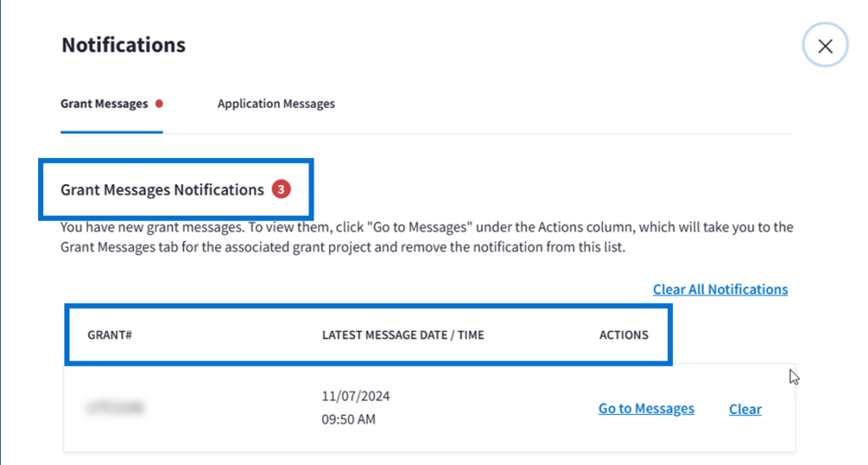Image resolution: width=868 pixels, height=465 pixels.
Task: Close the Notifications panel with X
Action: click(825, 47)
